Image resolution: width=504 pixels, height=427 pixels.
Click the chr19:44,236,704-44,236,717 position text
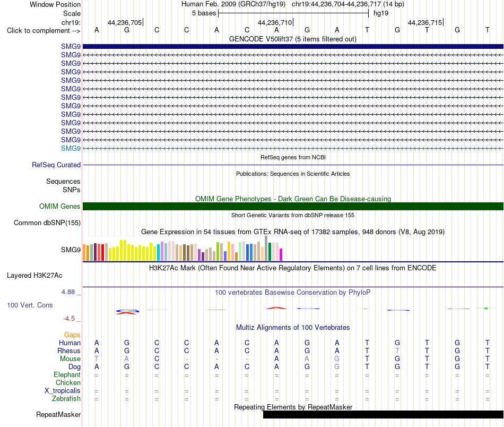[336, 4]
